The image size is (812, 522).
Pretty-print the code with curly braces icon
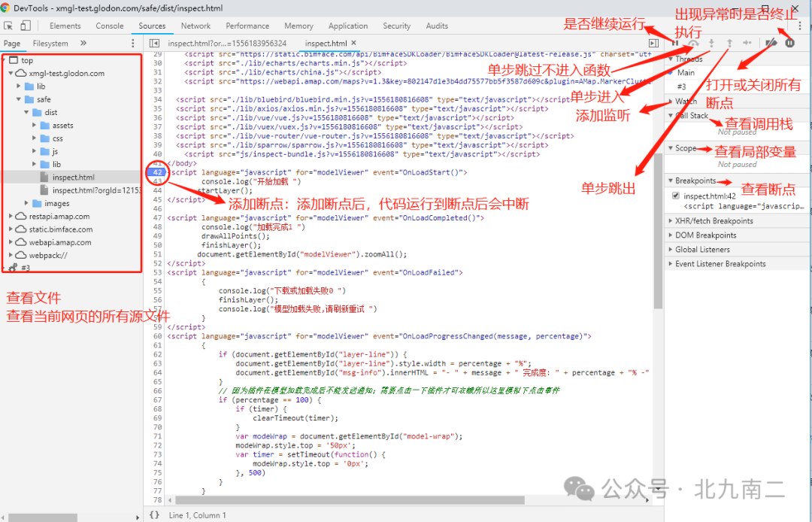pos(154,515)
